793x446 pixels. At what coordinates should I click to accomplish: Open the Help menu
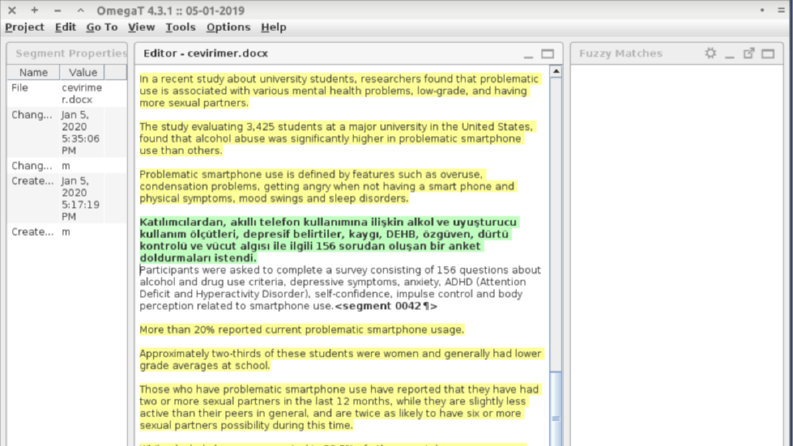coord(274,27)
